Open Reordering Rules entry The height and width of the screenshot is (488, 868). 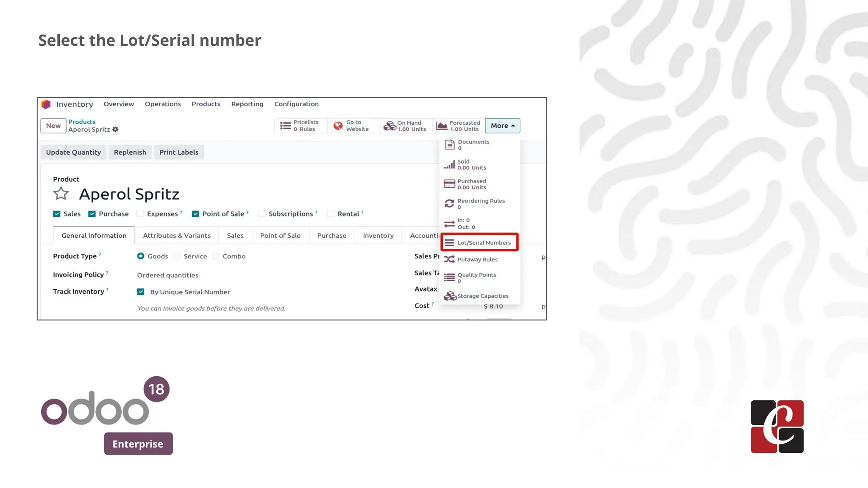(479, 204)
